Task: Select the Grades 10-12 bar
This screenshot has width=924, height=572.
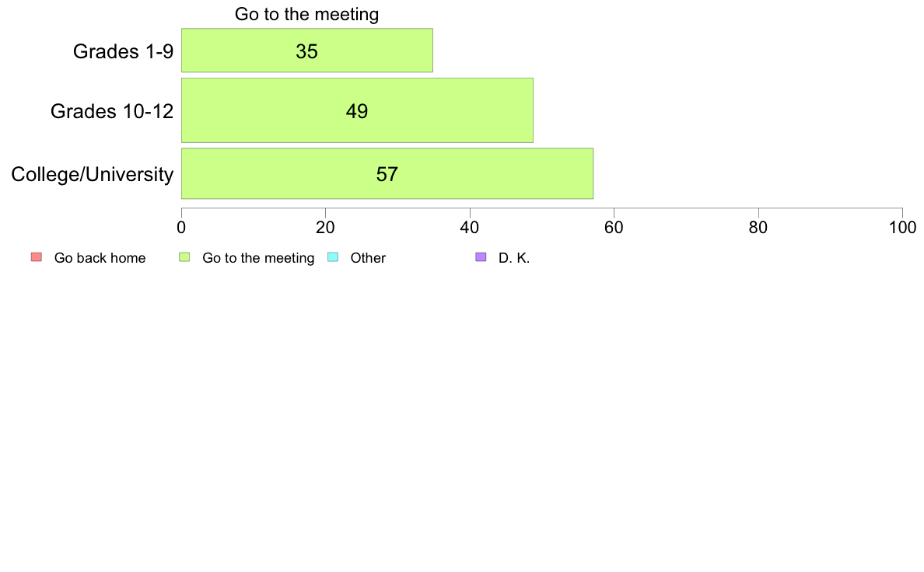Action: (x=357, y=110)
